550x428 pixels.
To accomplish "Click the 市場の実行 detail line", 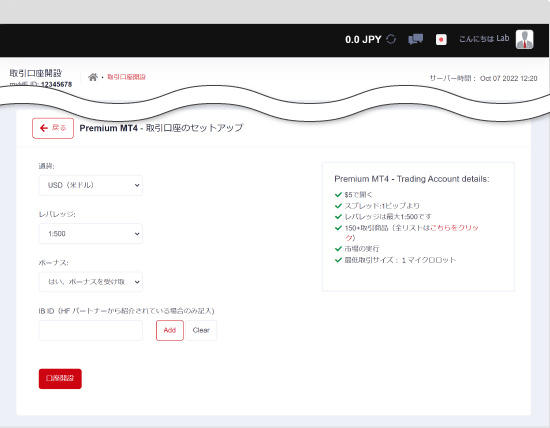I will point(362,249).
